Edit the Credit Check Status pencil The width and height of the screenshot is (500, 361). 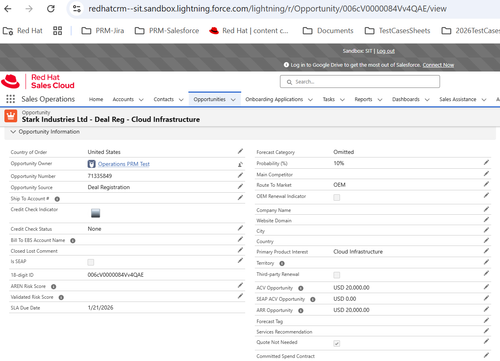coord(240,228)
